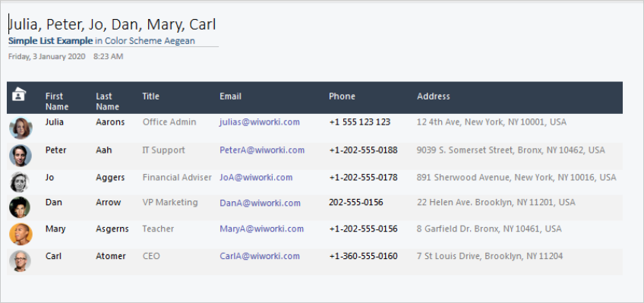Select Mary's orange avatar
The image size is (644, 303).
click(21, 234)
